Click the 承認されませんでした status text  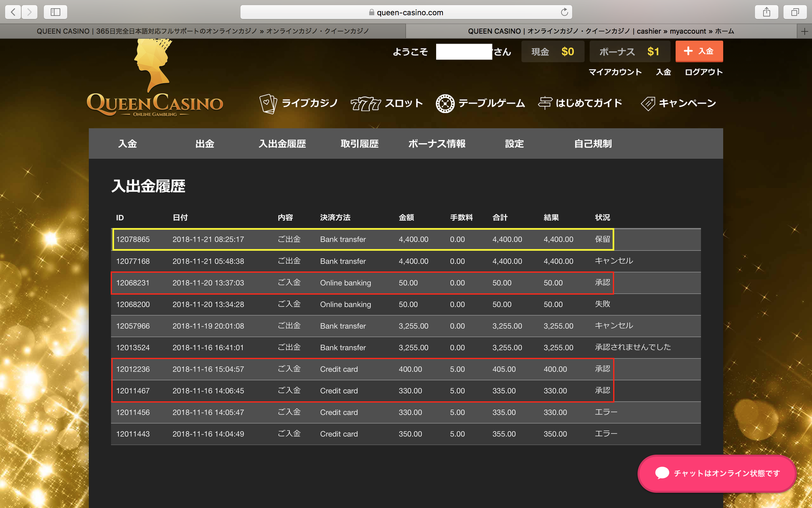pos(633,347)
